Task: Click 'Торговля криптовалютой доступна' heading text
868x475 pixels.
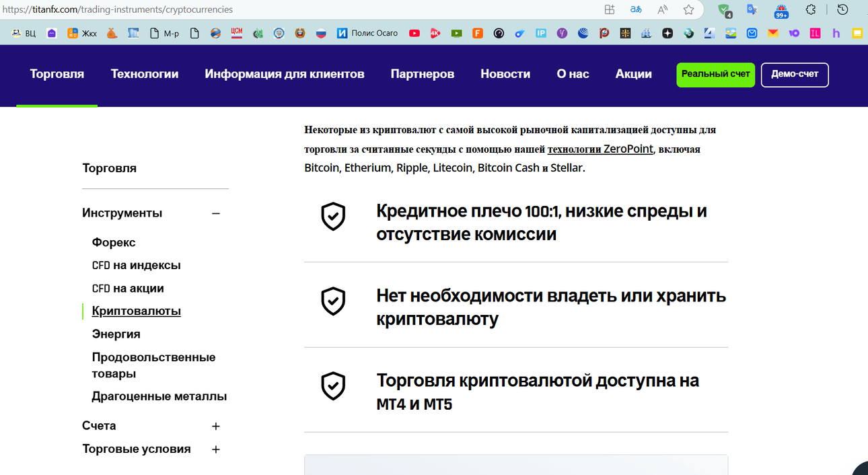Action: [538, 392]
